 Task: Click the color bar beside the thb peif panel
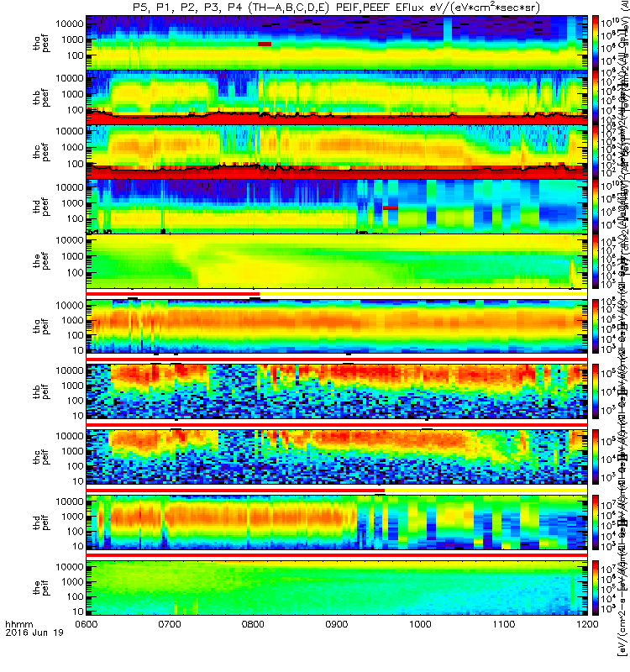click(596, 391)
